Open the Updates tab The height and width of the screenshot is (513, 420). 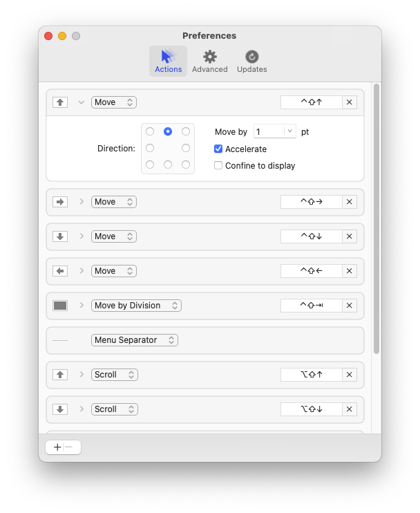pos(251,61)
